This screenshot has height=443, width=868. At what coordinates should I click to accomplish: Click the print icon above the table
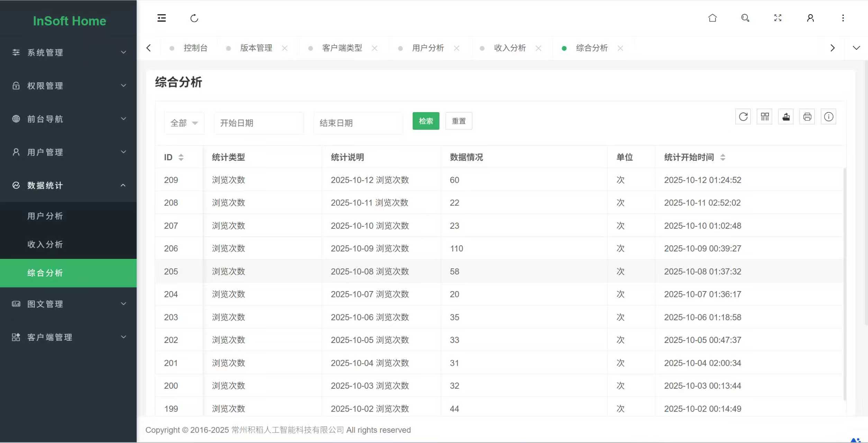point(807,117)
